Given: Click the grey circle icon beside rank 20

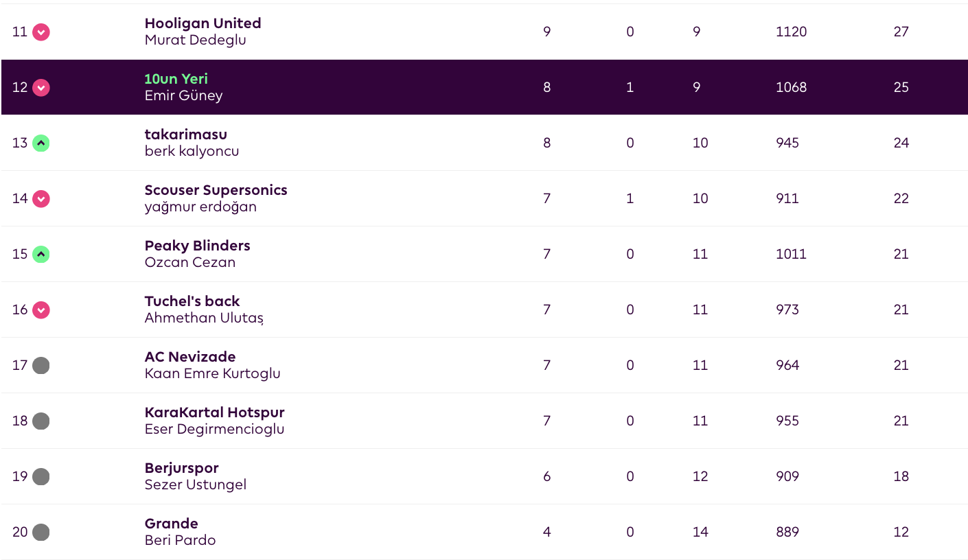Looking at the screenshot, I should (41, 533).
